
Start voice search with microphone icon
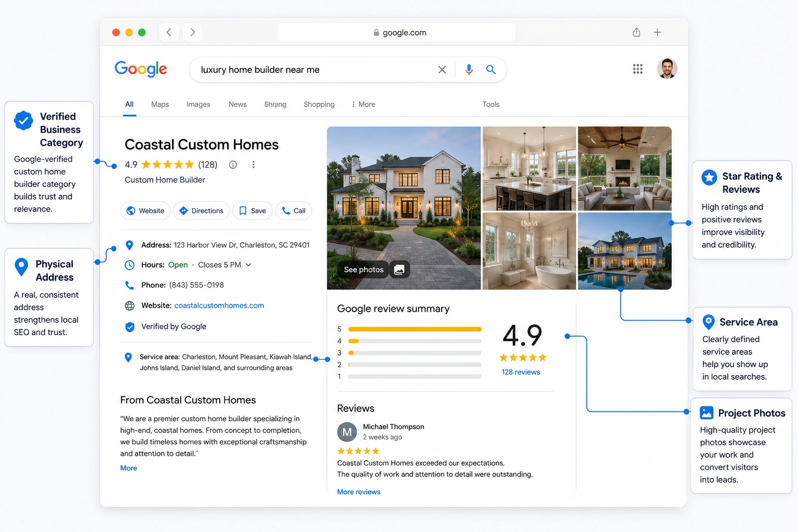pos(469,70)
